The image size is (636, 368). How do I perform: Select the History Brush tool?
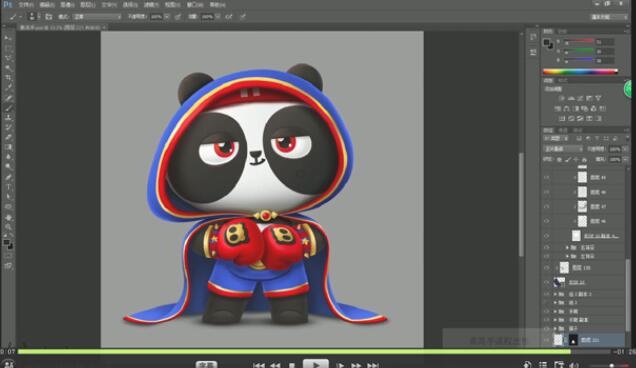coord(8,127)
